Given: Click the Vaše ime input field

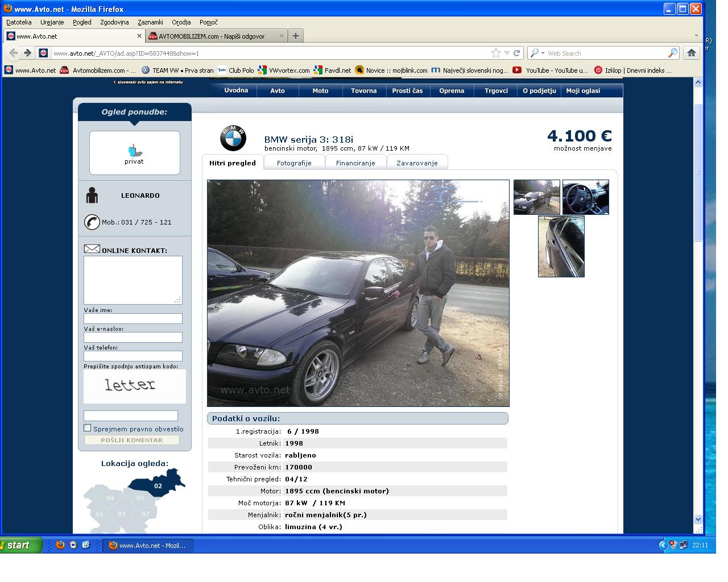Looking at the screenshot, I should [133, 318].
